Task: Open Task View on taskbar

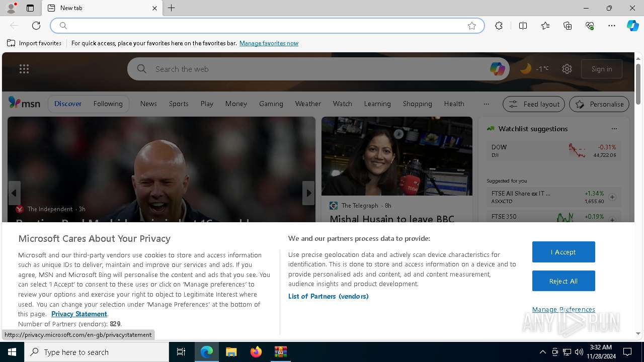Action: point(181,352)
